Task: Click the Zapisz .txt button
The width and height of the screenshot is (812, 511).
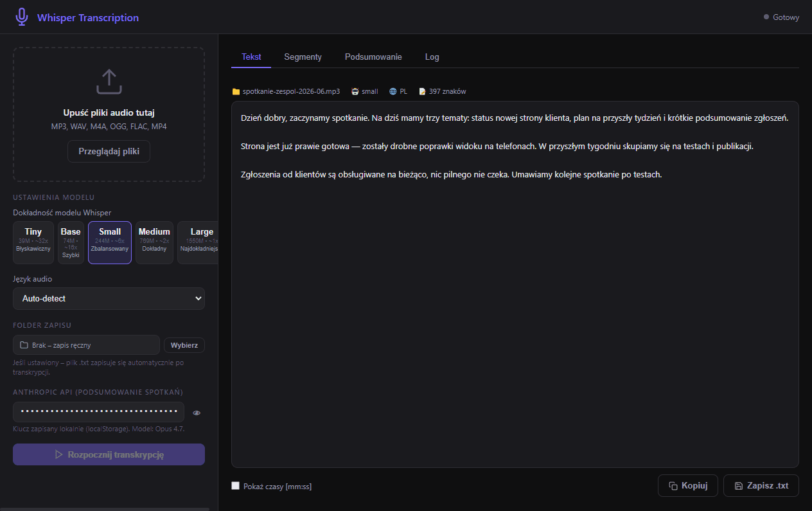Action: pos(761,486)
